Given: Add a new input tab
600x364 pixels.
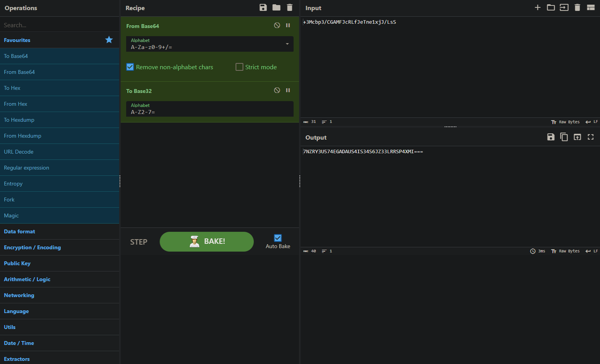Looking at the screenshot, I should pyautogui.click(x=537, y=8).
